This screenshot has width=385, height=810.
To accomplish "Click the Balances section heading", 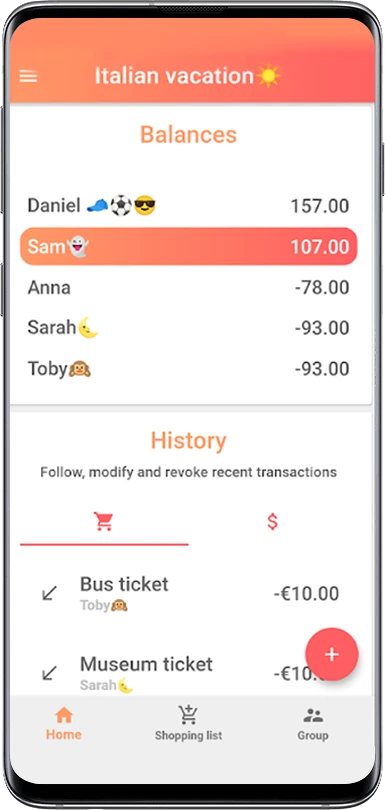I will pyautogui.click(x=189, y=135).
